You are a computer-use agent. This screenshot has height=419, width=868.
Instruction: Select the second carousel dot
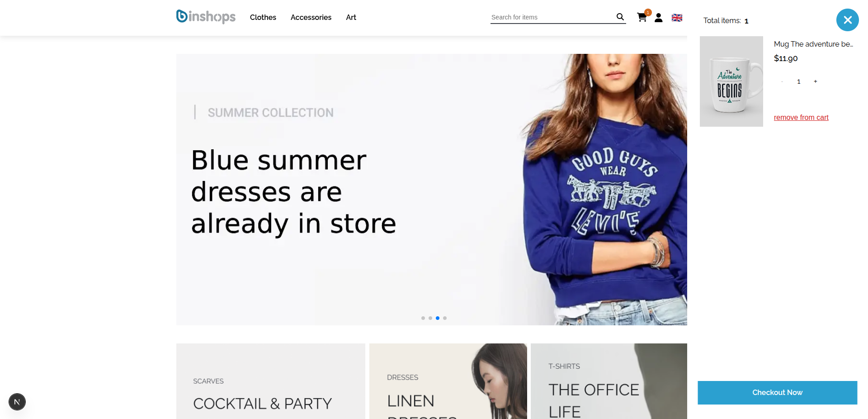click(x=430, y=318)
